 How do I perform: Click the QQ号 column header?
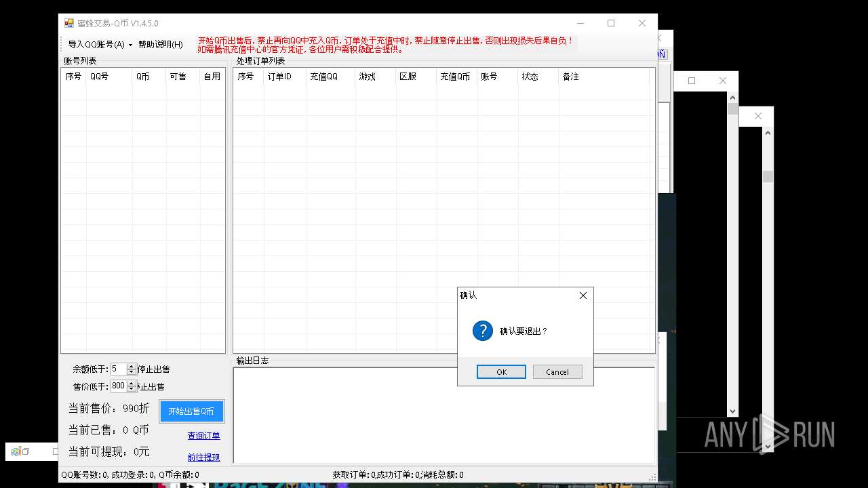108,77
